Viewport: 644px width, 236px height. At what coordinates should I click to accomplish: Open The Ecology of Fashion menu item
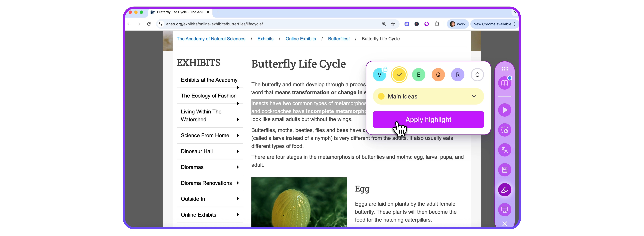208,96
